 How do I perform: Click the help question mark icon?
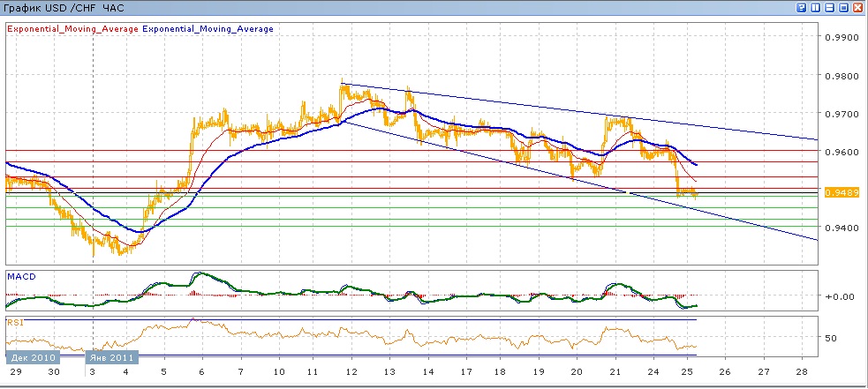[x=802, y=8]
